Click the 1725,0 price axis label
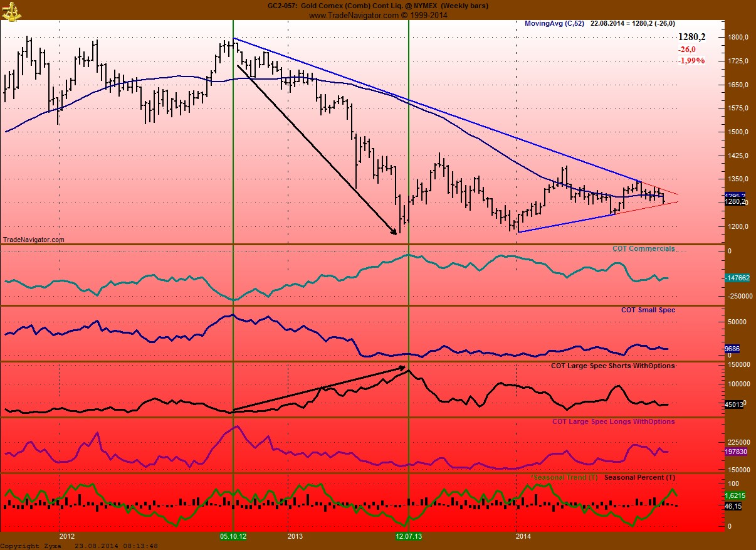Viewport: 756px width, 550px height. (x=738, y=61)
